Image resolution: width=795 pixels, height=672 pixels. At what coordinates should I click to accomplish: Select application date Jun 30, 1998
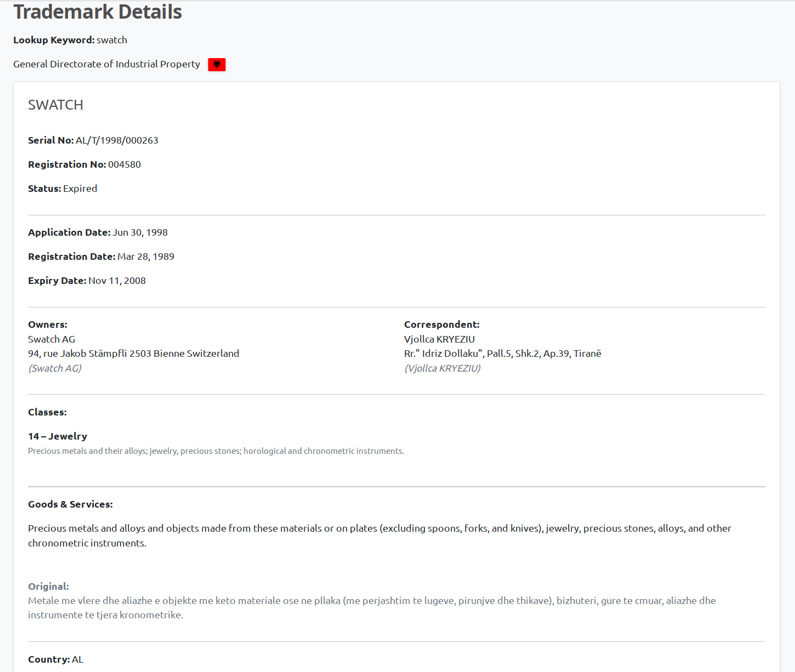(x=140, y=232)
